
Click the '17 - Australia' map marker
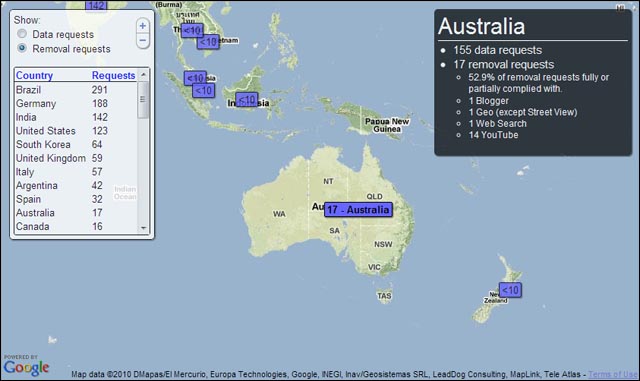click(358, 209)
